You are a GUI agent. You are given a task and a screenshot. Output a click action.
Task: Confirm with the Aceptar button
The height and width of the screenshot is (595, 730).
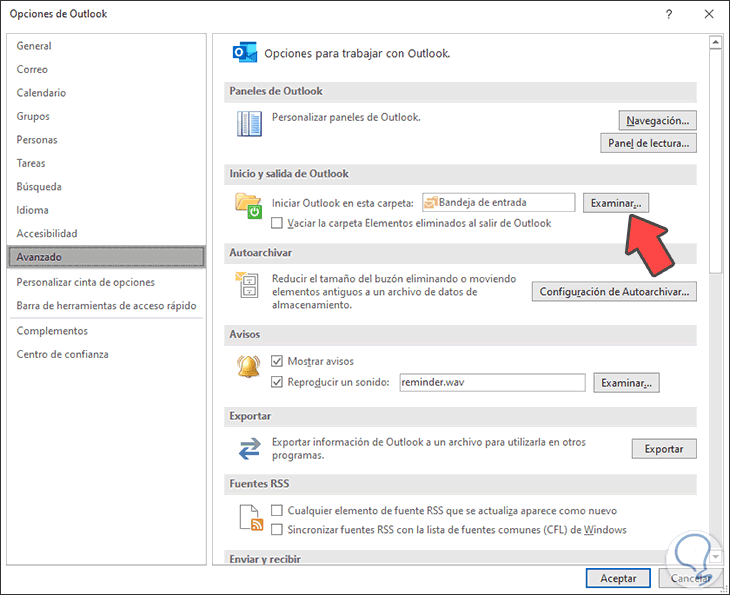pos(618,578)
